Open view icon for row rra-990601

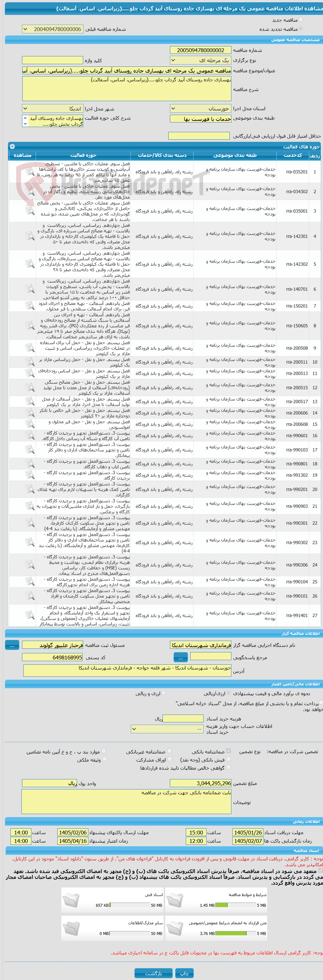pyautogui.click(x=30, y=436)
